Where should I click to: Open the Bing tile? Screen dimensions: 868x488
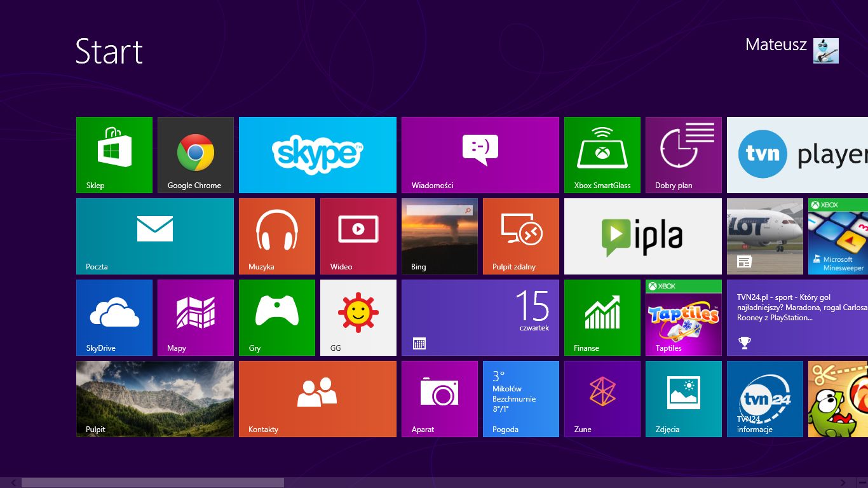tap(440, 236)
